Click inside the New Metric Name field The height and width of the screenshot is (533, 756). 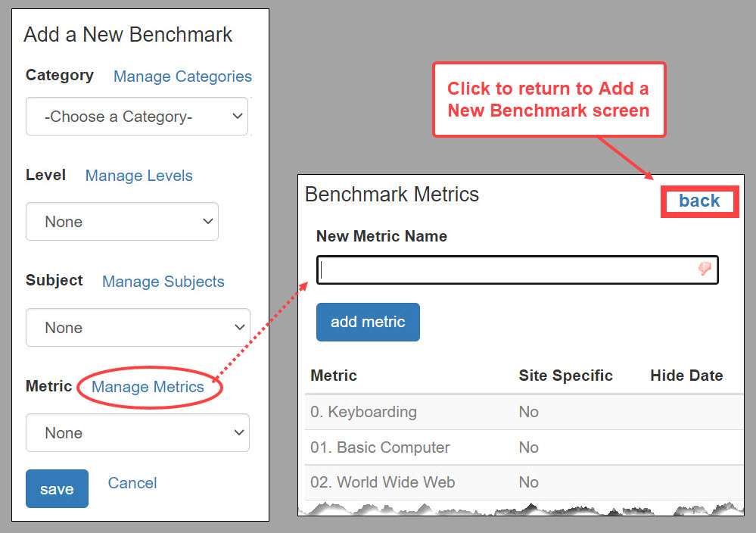pos(492,270)
